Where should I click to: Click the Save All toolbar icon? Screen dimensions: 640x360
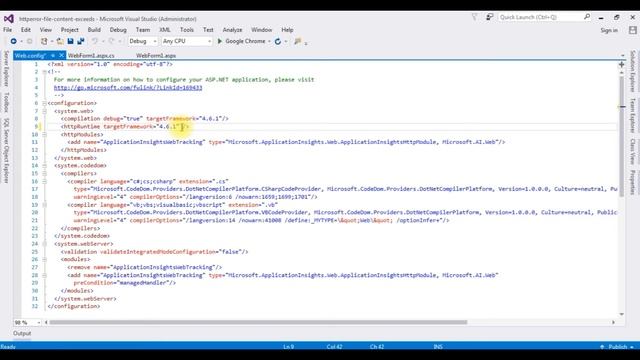pyautogui.click(x=81, y=41)
